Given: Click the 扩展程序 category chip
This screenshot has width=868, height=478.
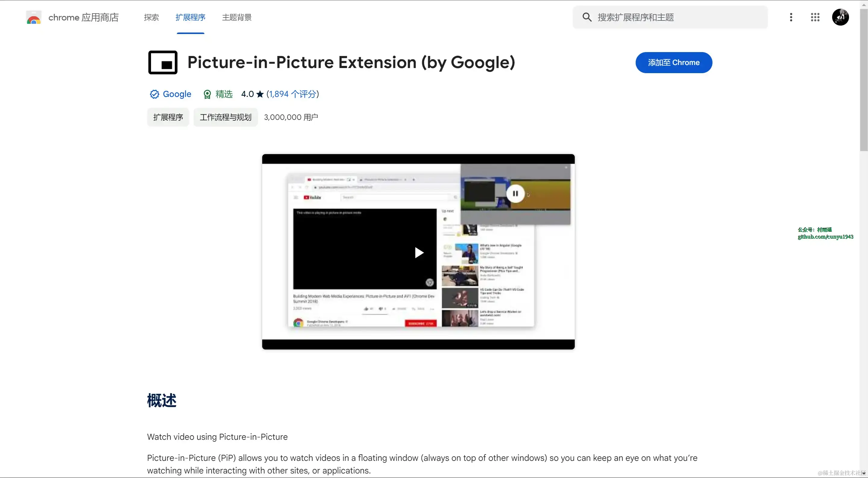Looking at the screenshot, I should 168,117.
